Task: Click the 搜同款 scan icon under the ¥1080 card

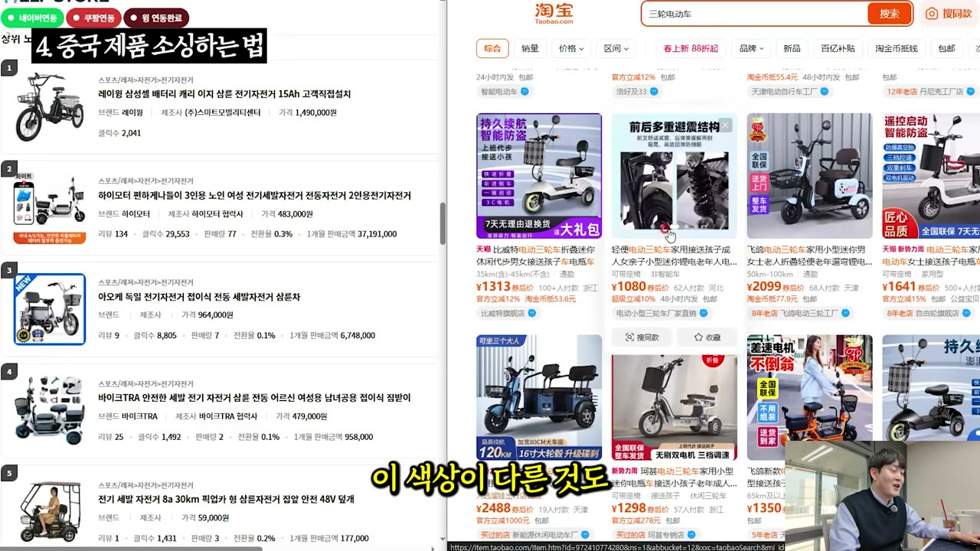Action: click(x=629, y=337)
